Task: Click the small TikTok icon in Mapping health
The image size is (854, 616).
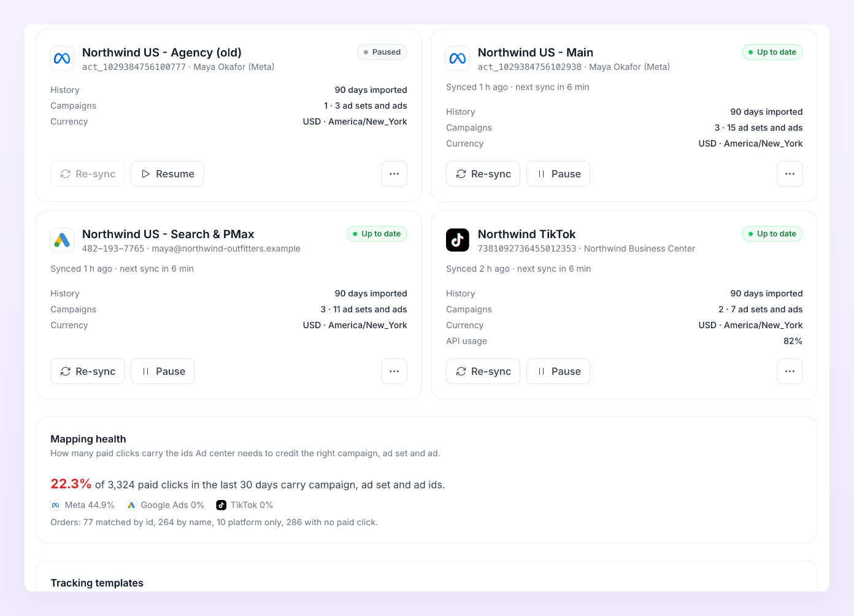Action: [x=221, y=505]
